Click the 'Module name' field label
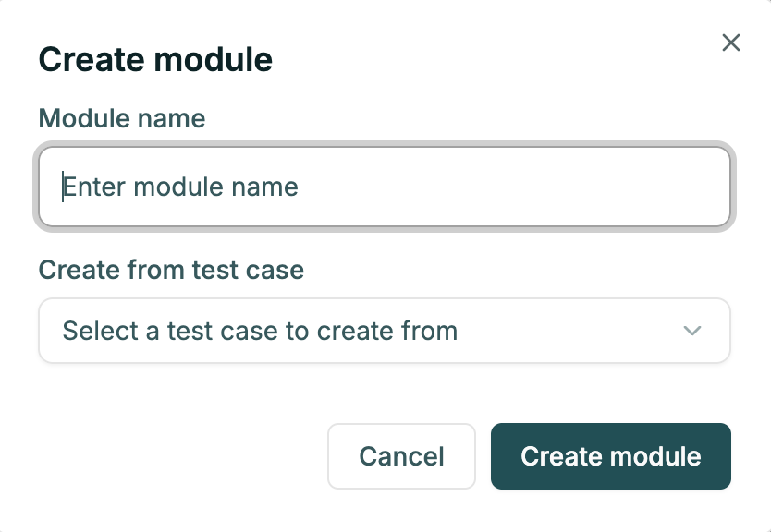 pyautogui.click(x=121, y=118)
